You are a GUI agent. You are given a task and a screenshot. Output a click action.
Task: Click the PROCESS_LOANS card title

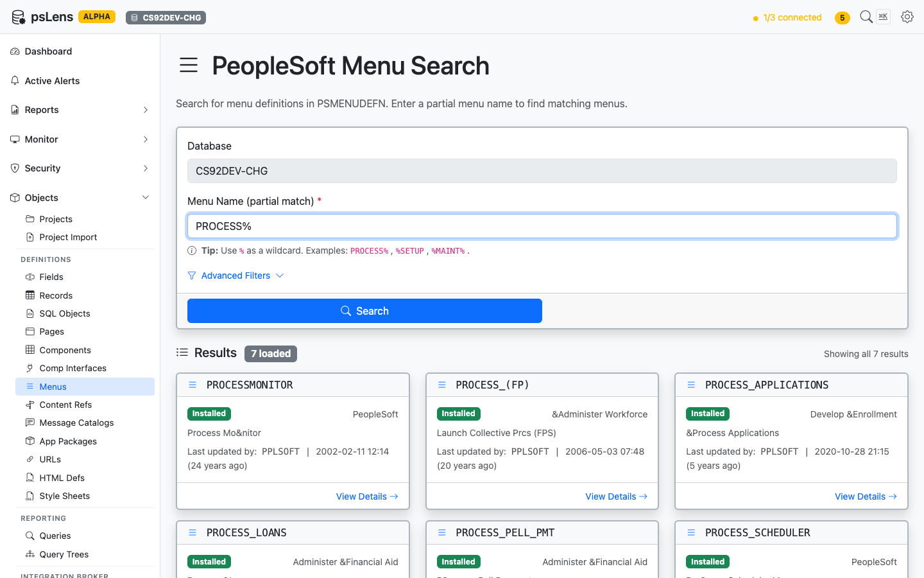tap(246, 532)
